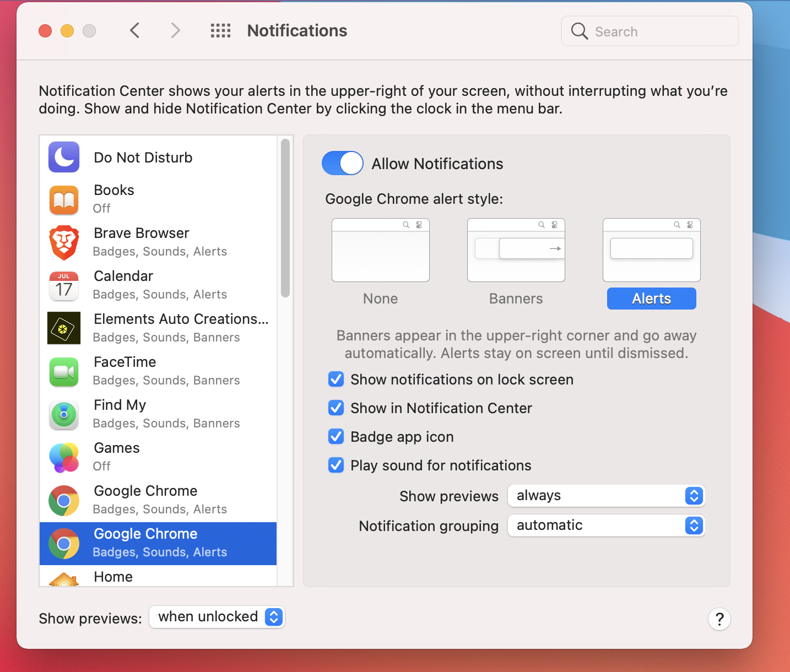This screenshot has height=672, width=790.
Task: Click the Search input field
Action: (x=650, y=31)
